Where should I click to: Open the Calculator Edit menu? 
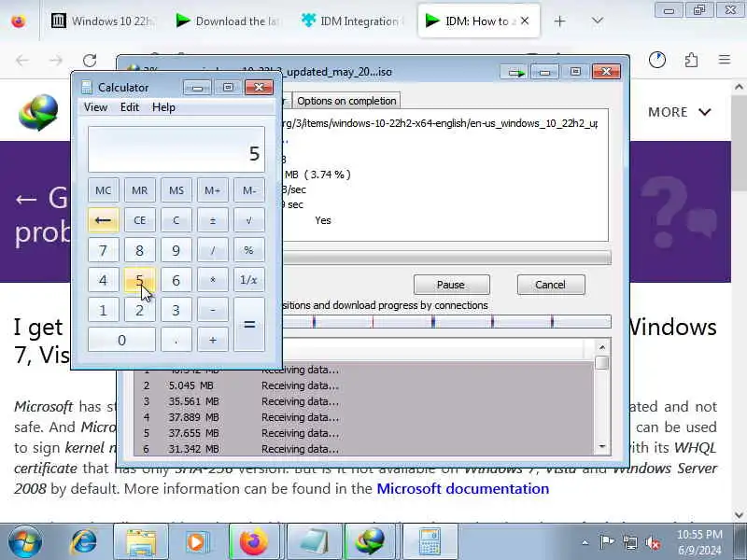pyautogui.click(x=130, y=107)
